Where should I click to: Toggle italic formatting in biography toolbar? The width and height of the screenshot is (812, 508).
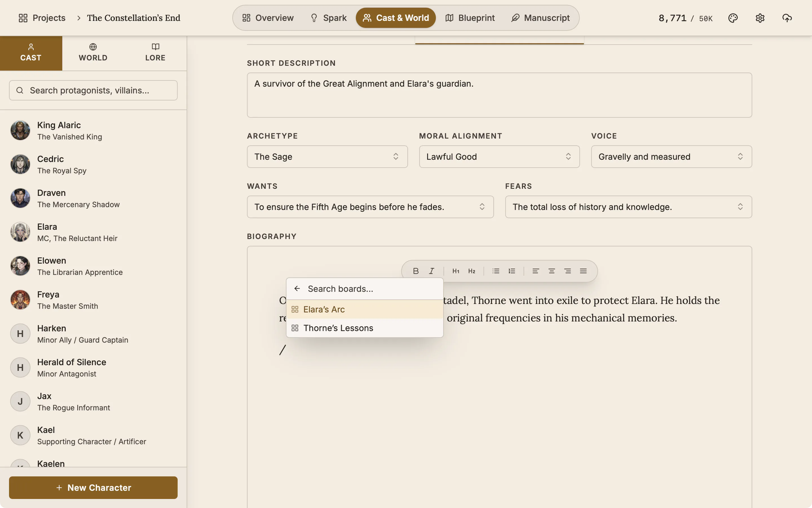click(431, 271)
